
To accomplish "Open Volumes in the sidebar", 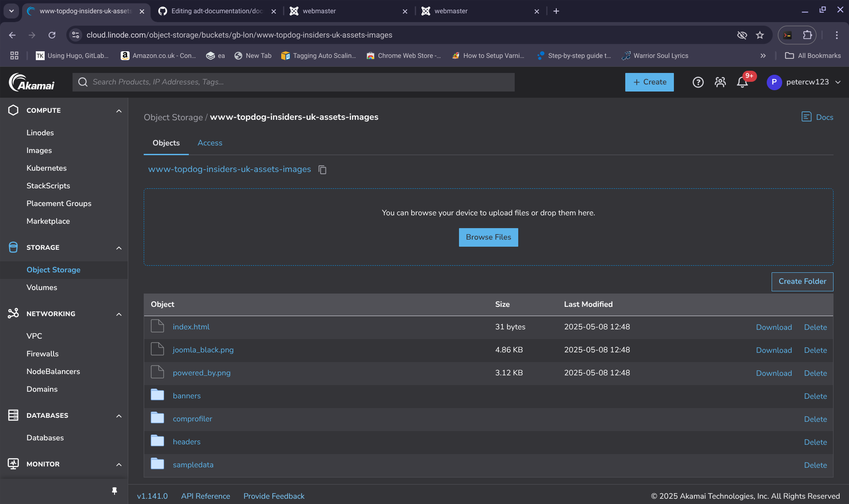I will pyautogui.click(x=42, y=288).
